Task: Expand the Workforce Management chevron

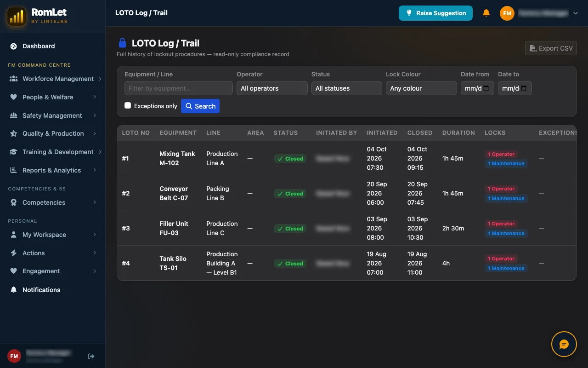Action: coord(100,79)
